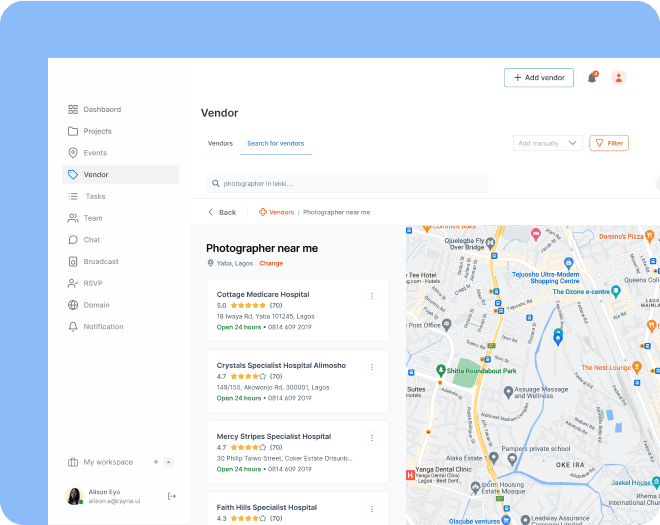Click The Nest Lounge map marker

[x=637, y=367]
